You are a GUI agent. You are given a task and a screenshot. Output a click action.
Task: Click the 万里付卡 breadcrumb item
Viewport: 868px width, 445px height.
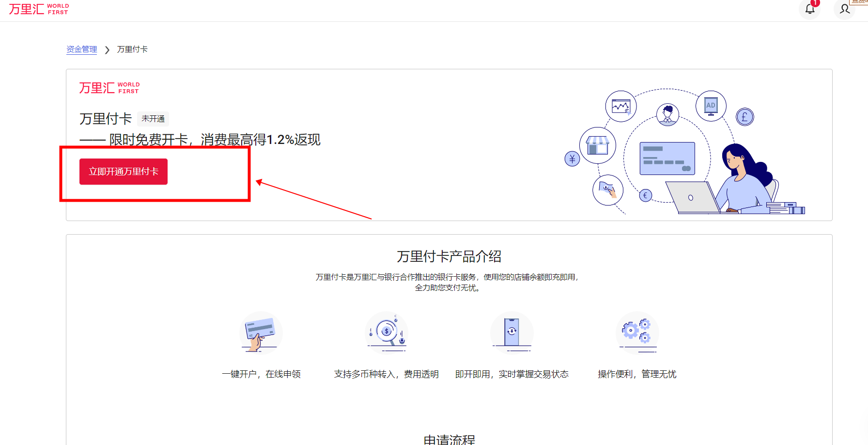(x=132, y=49)
